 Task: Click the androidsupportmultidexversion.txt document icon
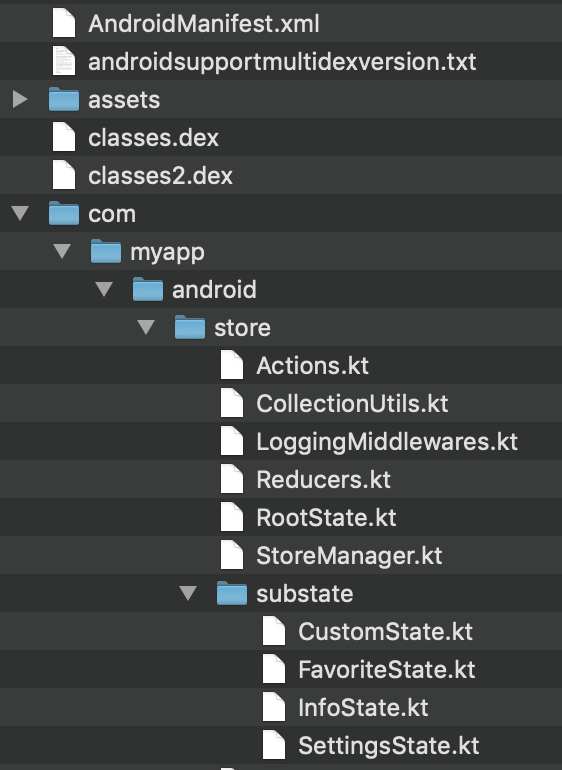(x=64, y=61)
